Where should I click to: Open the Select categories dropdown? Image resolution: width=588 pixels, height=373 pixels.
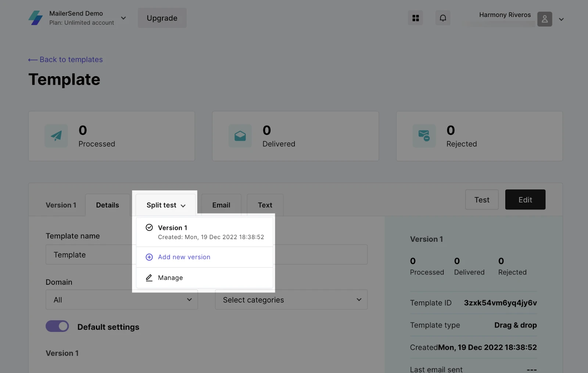[291, 300]
